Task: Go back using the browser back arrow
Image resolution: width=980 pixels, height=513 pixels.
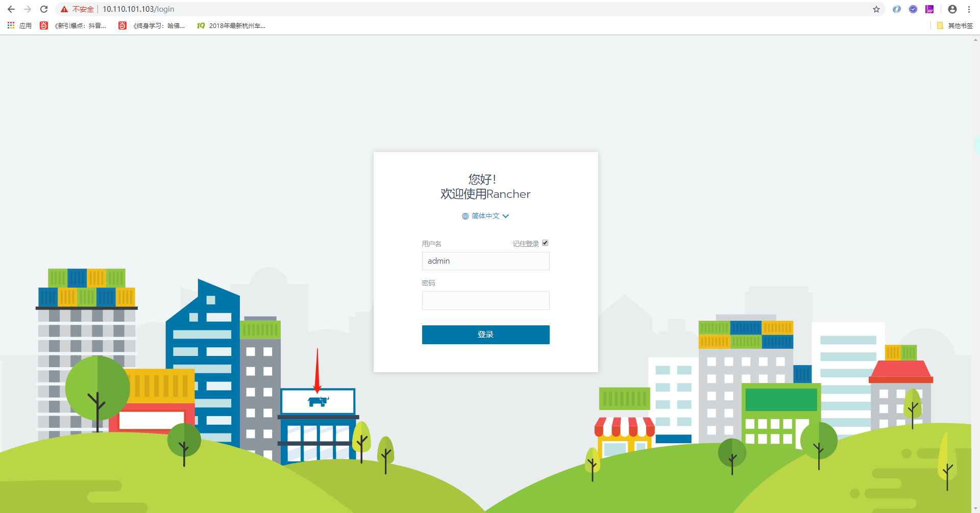Action: point(11,9)
